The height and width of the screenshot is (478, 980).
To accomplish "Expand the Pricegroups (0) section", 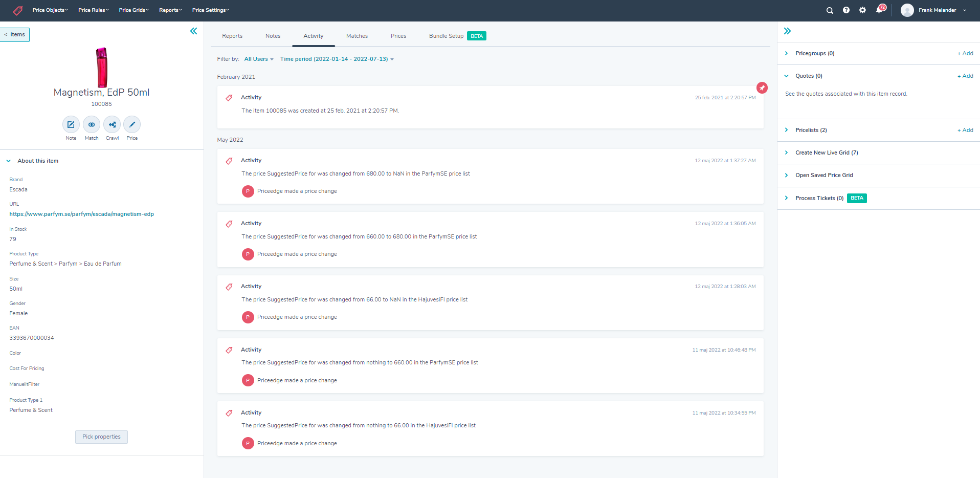I will coord(787,54).
